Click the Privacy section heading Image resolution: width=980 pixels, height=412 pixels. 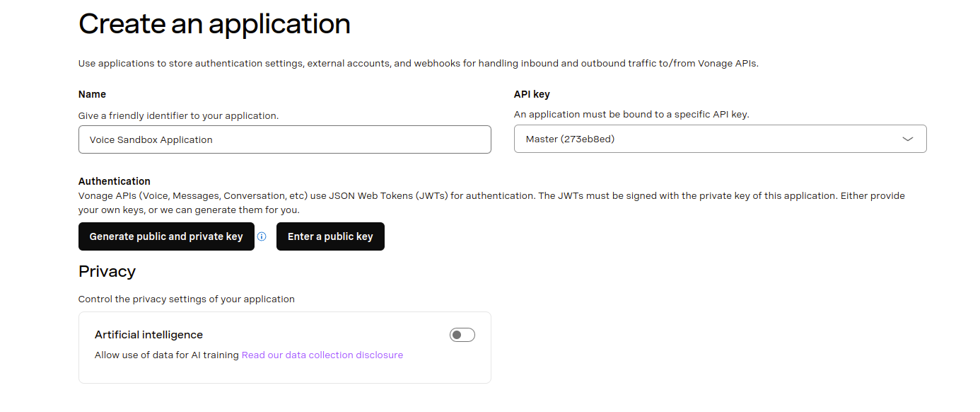(x=107, y=271)
